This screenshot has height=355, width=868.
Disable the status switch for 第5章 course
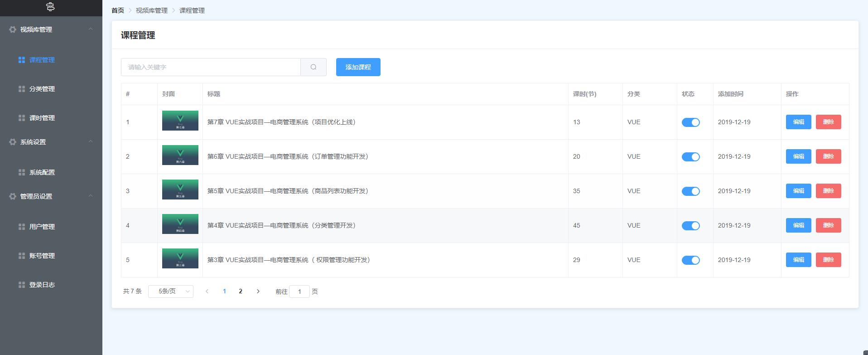coord(690,191)
